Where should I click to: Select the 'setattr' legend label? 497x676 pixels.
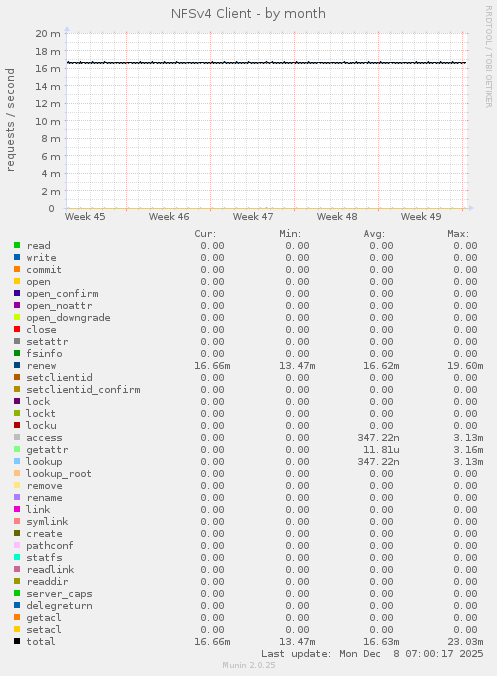click(x=47, y=341)
